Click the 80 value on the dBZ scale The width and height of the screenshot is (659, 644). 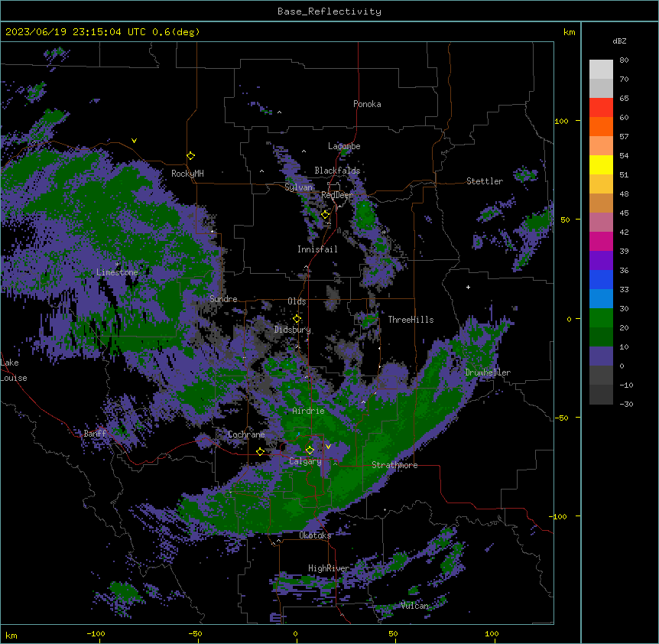[x=624, y=60]
